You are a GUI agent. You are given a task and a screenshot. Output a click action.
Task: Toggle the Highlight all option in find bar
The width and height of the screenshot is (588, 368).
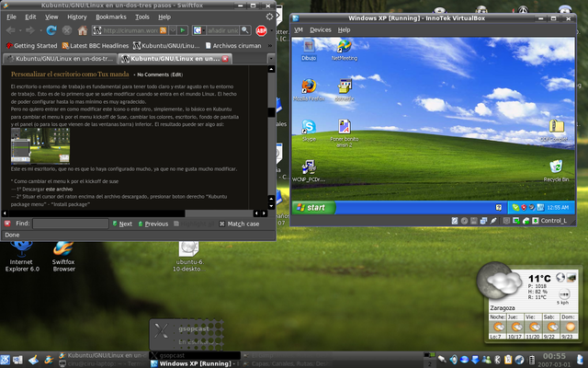(194, 224)
